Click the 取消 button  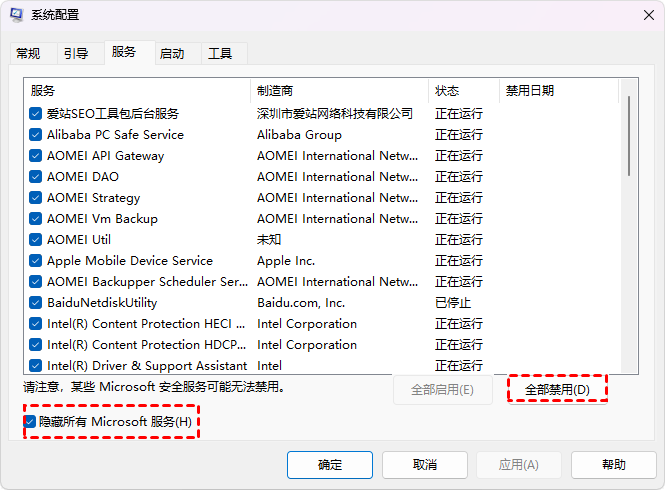pos(424,465)
